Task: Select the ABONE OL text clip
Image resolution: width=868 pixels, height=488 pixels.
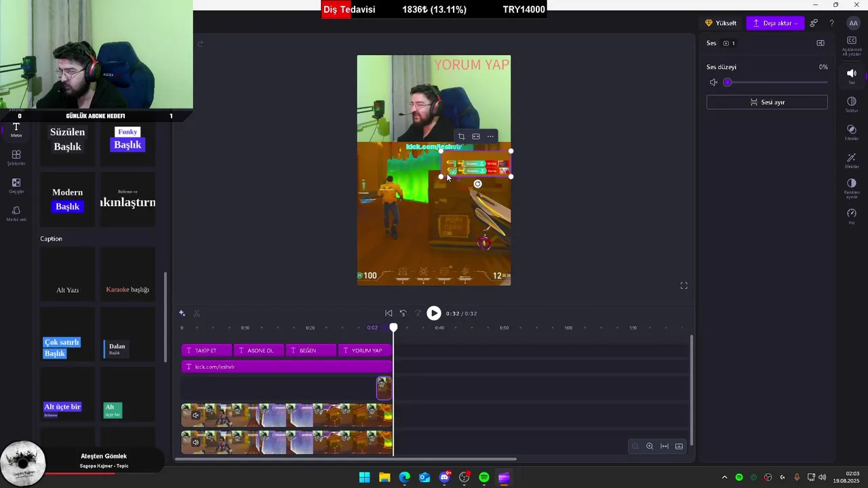Action: tap(259, 350)
